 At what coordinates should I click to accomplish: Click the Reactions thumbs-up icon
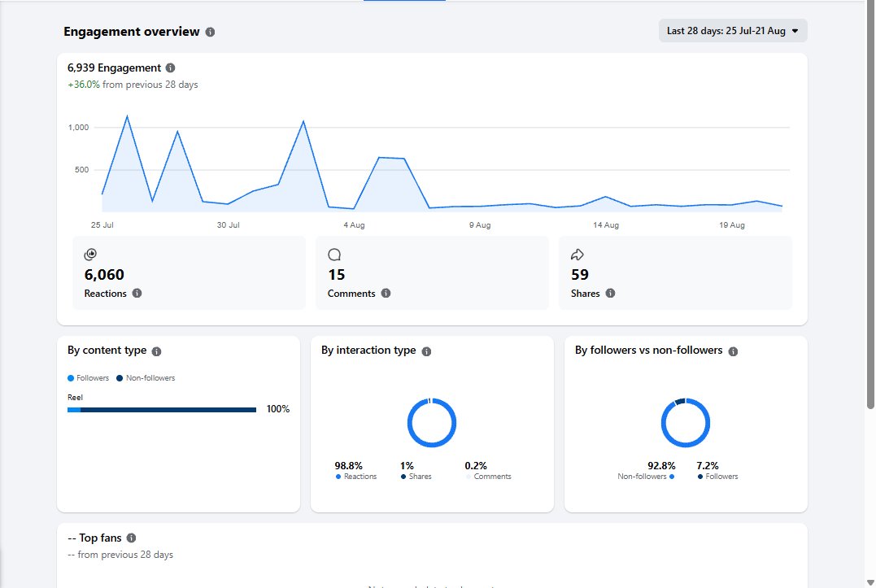coord(90,255)
